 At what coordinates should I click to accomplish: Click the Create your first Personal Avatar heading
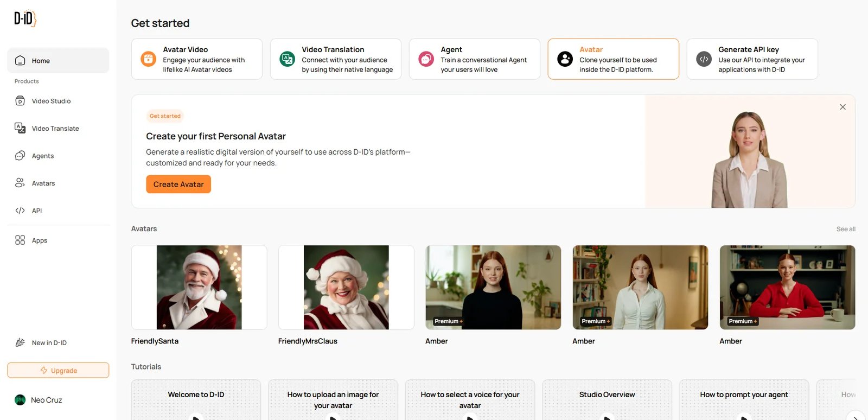(216, 136)
